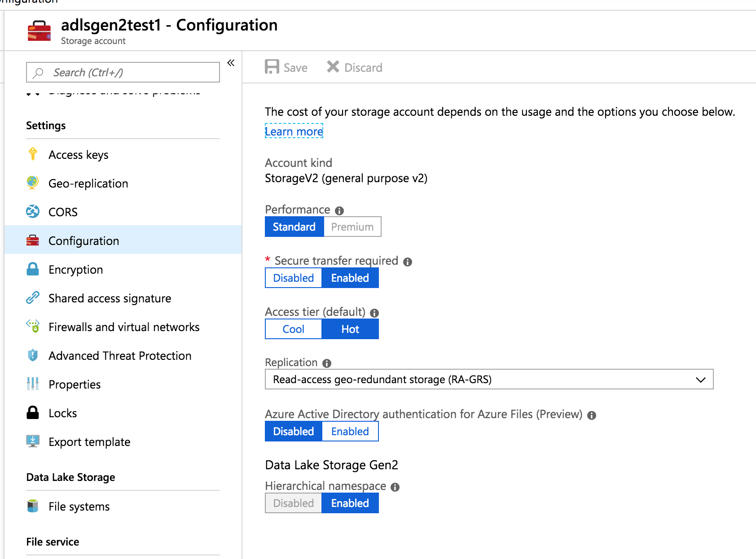Click the Learn more link
The image size is (756, 559).
pos(294,131)
